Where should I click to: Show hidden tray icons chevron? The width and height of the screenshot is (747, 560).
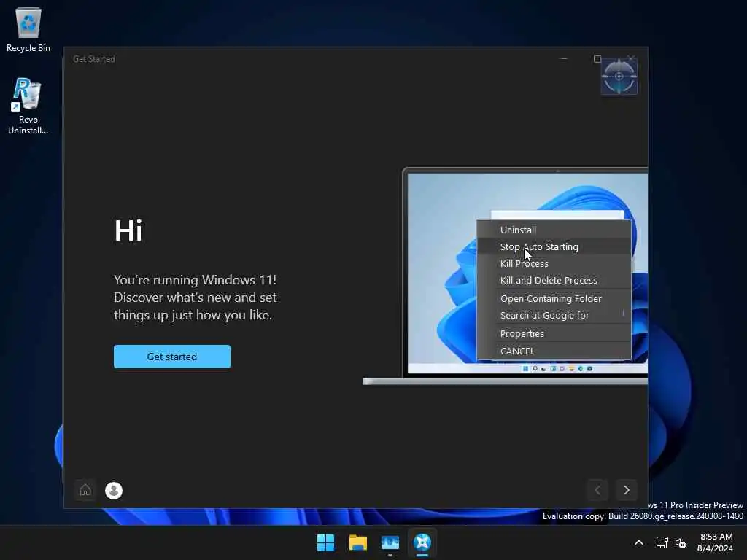[639, 542]
